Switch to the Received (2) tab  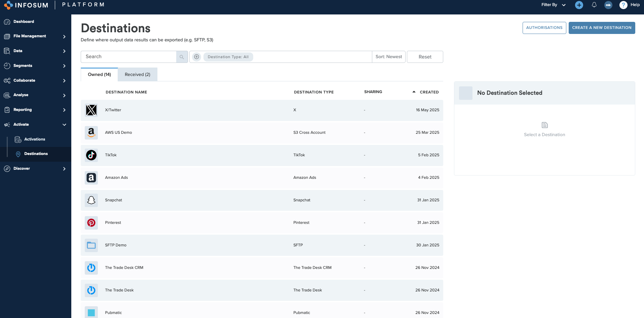(138, 75)
